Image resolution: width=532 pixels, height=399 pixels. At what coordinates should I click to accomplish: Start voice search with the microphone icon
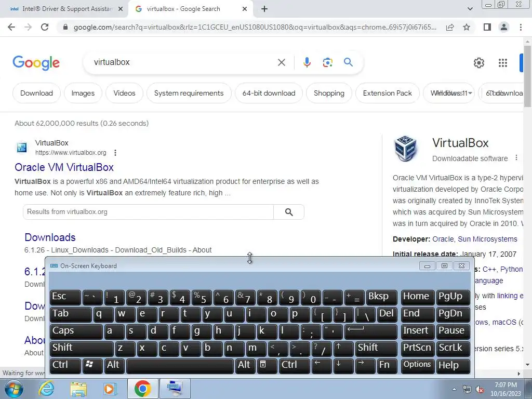point(307,62)
